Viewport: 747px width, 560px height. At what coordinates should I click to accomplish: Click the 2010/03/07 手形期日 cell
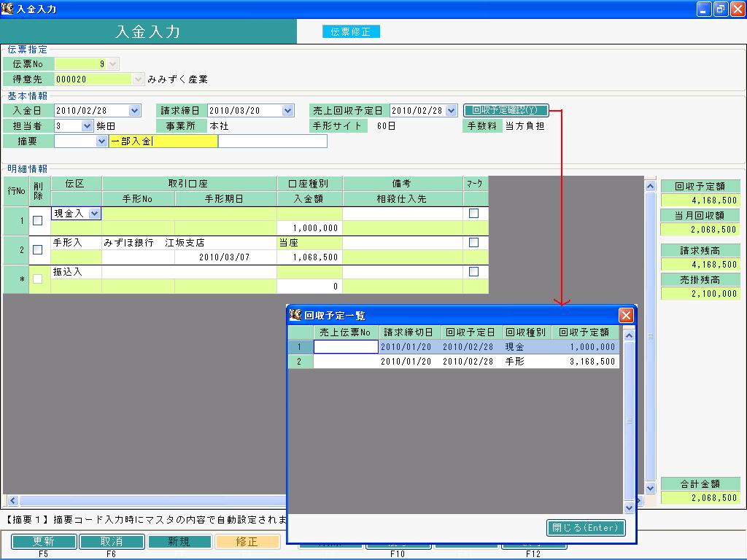coord(226,257)
